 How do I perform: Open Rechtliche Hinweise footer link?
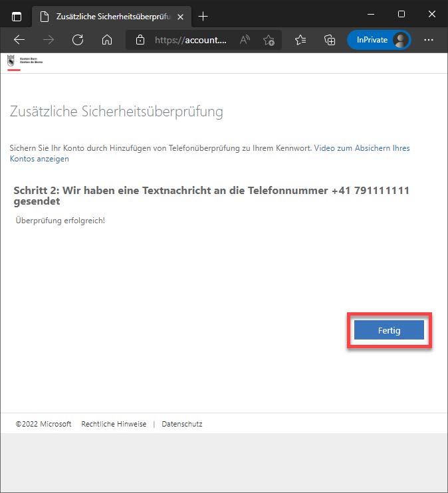pos(114,424)
